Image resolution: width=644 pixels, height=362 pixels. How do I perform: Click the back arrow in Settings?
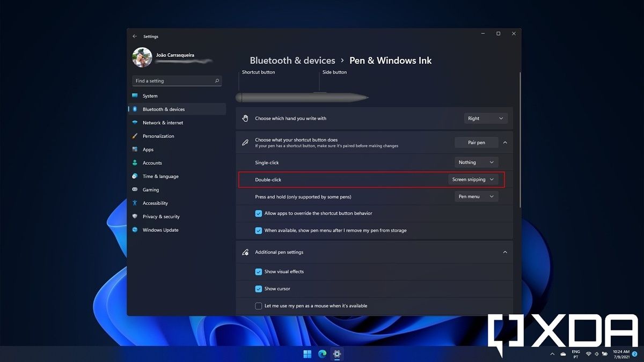(135, 36)
